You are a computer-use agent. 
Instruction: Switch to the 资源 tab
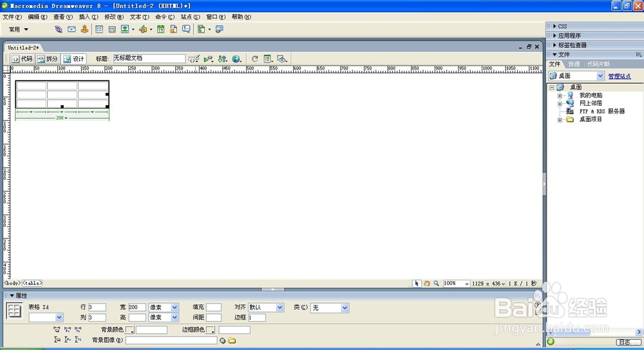[574, 64]
